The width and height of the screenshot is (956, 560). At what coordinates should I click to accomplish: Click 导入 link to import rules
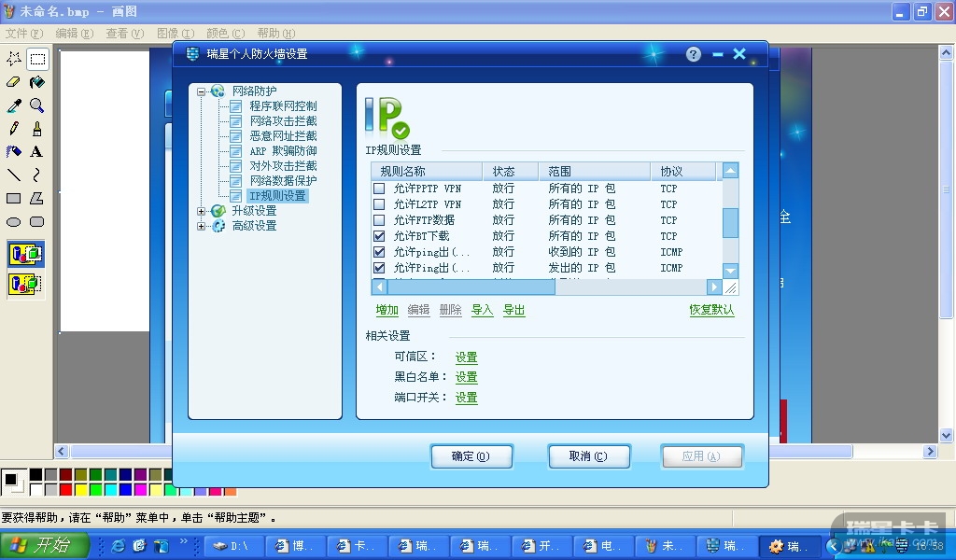(x=482, y=310)
